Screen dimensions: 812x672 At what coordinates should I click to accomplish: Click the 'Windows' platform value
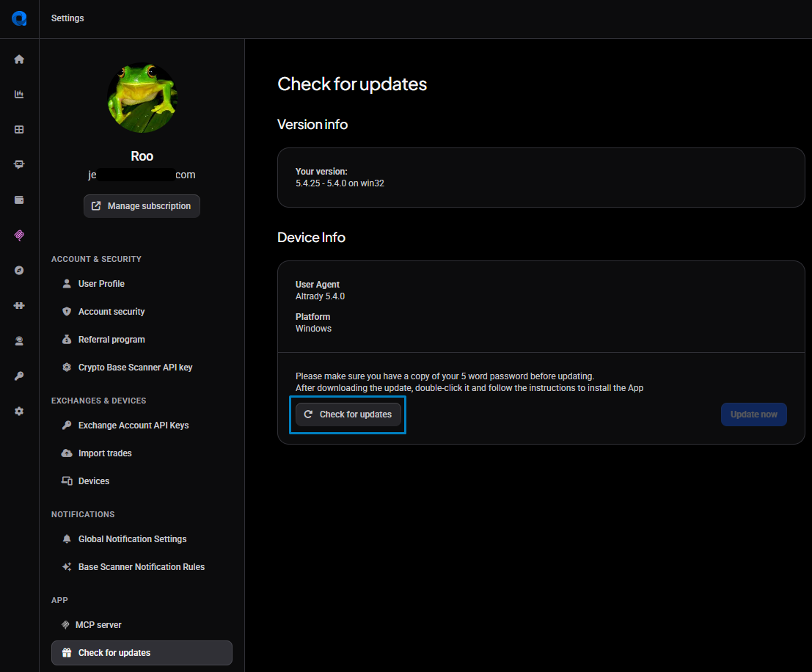pyautogui.click(x=313, y=329)
